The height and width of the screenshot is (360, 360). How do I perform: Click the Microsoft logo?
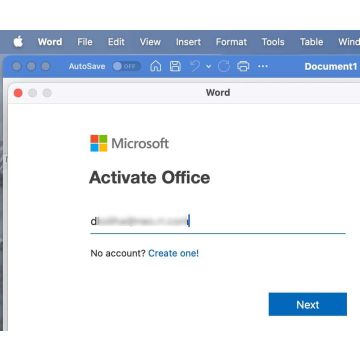click(x=130, y=143)
